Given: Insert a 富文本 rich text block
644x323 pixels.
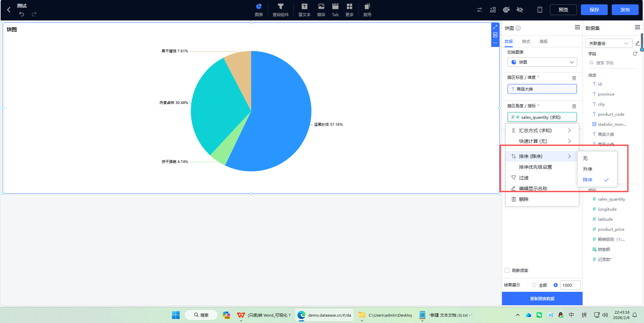Looking at the screenshot, I should (304, 10).
